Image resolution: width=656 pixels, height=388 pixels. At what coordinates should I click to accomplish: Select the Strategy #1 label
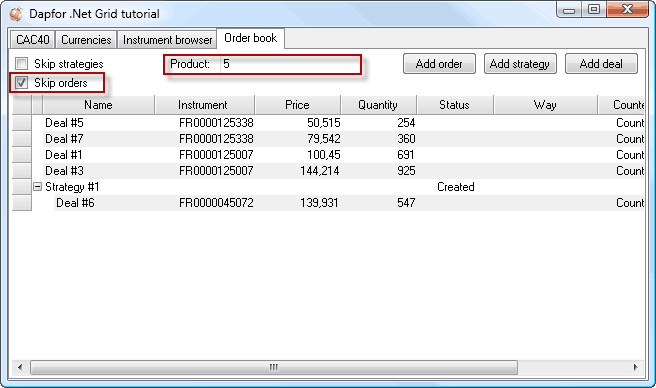tap(72, 187)
